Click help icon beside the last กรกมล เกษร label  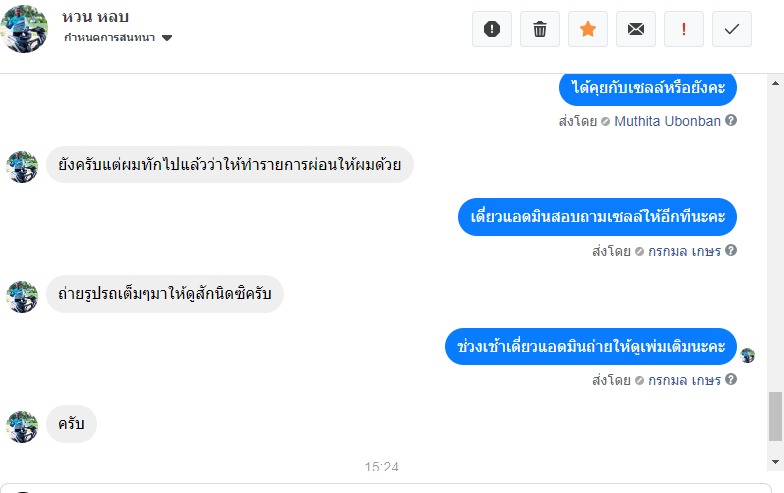tap(731, 380)
